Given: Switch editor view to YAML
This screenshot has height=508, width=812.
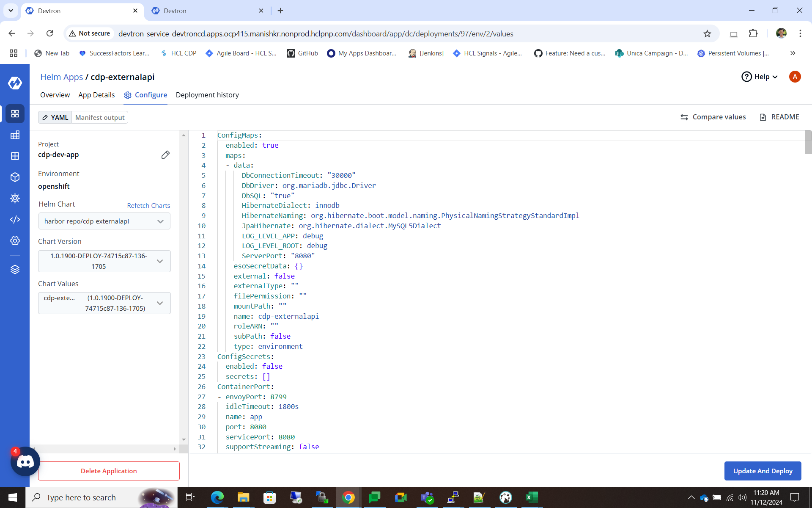Looking at the screenshot, I should 55,117.
